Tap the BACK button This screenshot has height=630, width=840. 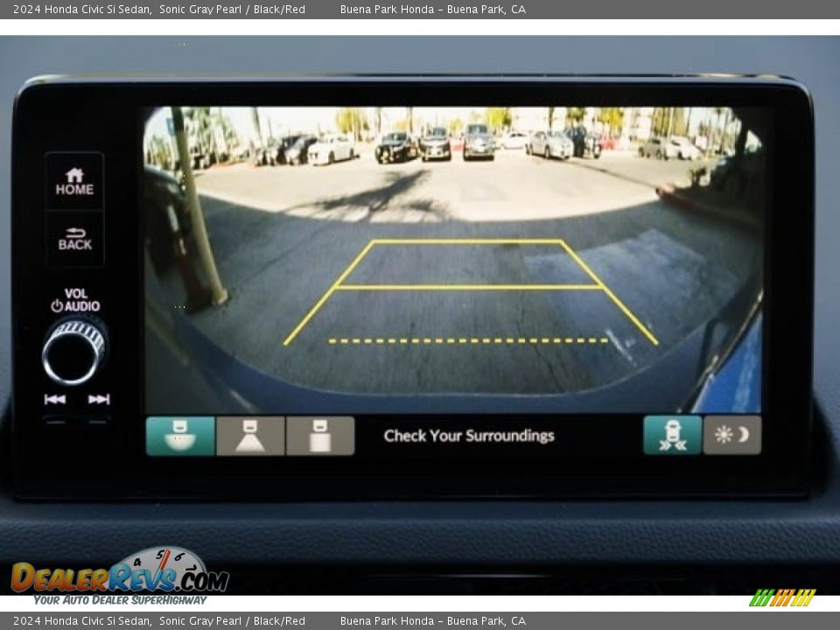tap(74, 239)
